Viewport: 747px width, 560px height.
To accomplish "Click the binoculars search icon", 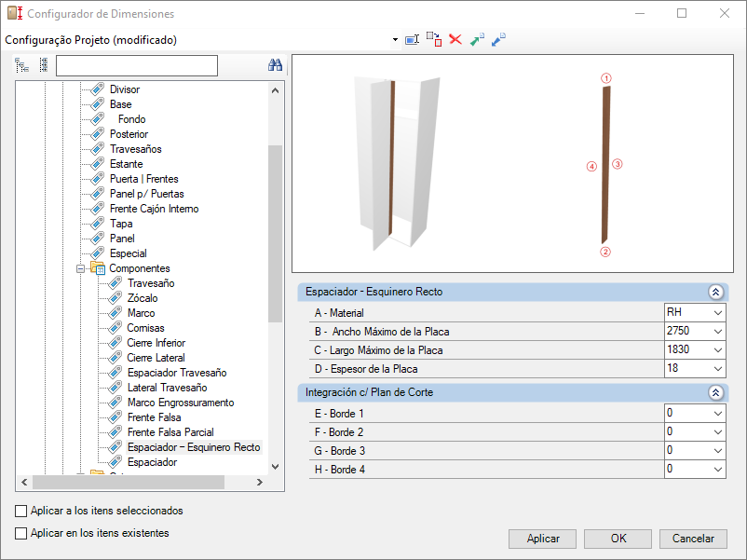I will tap(275, 65).
